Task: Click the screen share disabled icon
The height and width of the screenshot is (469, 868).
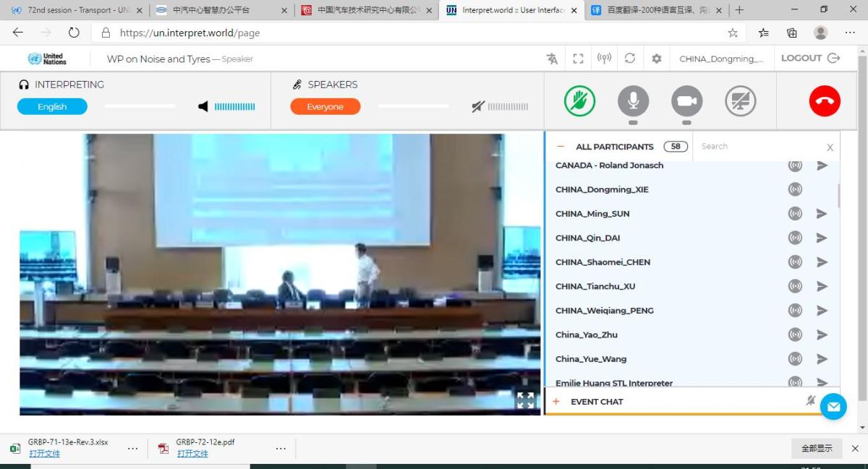Action: coord(740,101)
